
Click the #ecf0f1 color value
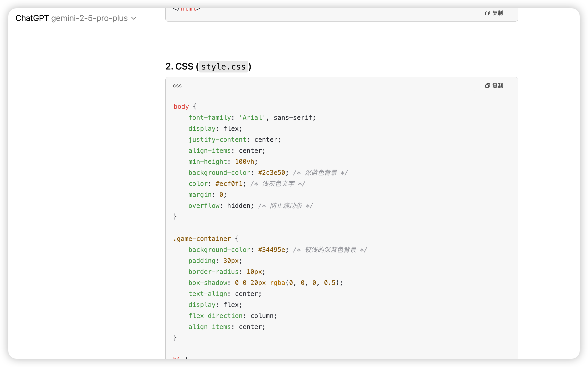[x=229, y=184]
